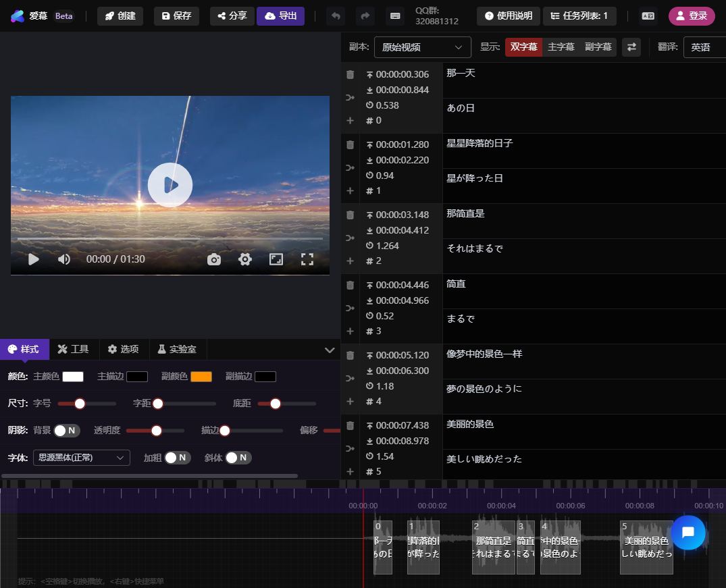Click the language switch icon beside login

click(648, 16)
